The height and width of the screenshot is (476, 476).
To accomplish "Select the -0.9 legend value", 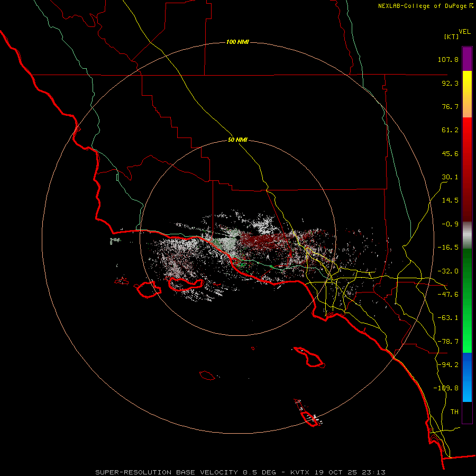I will pos(450,224).
